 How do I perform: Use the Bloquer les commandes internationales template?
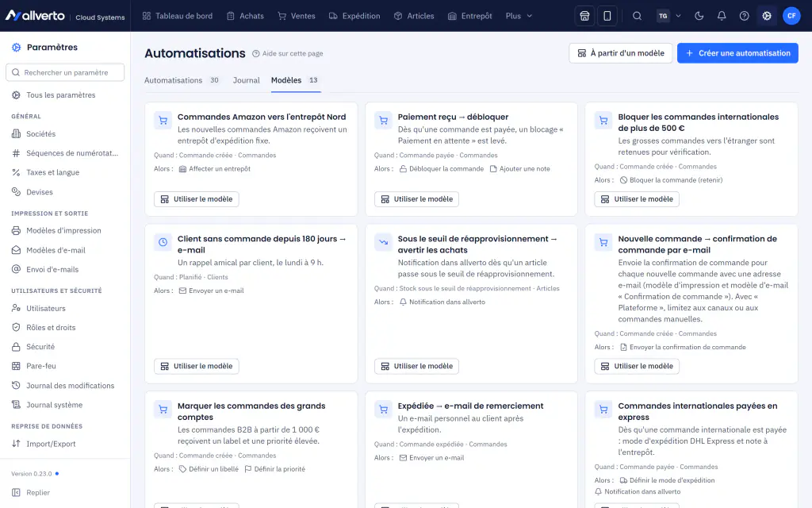(637, 199)
